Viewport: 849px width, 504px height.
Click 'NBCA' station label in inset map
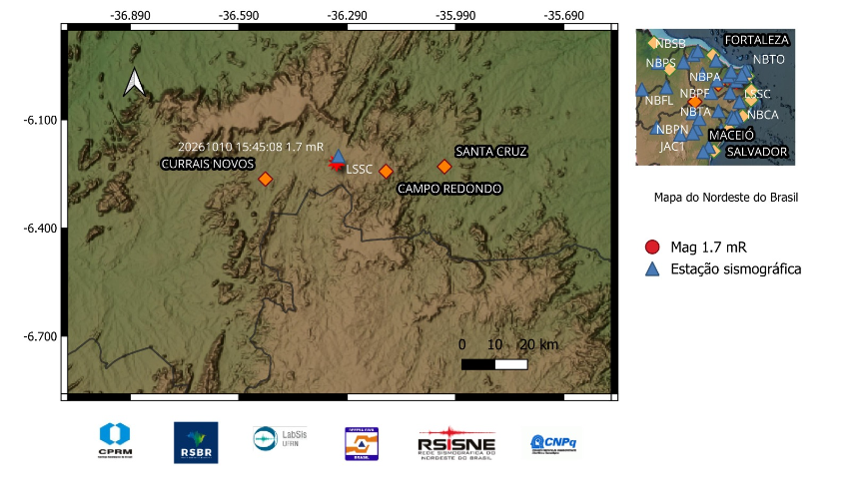click(x=763, y=115)
